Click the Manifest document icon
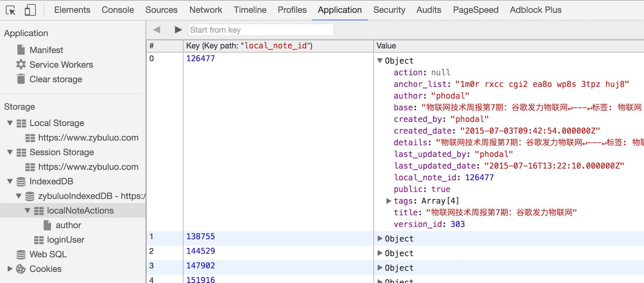 coord(21,50)
